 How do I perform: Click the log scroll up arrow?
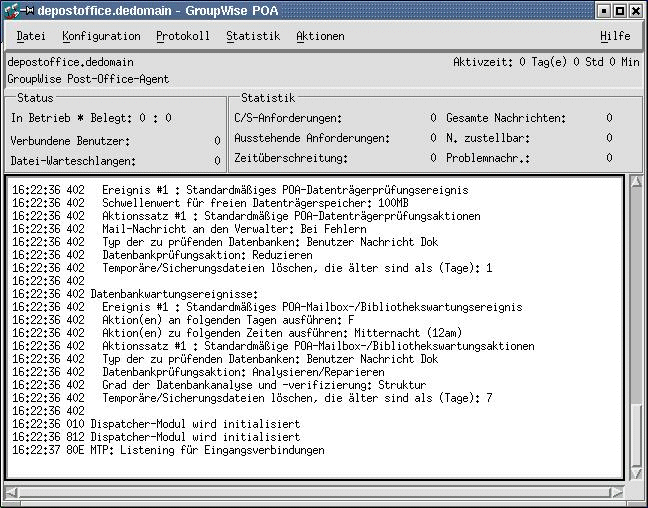point(636,181)
